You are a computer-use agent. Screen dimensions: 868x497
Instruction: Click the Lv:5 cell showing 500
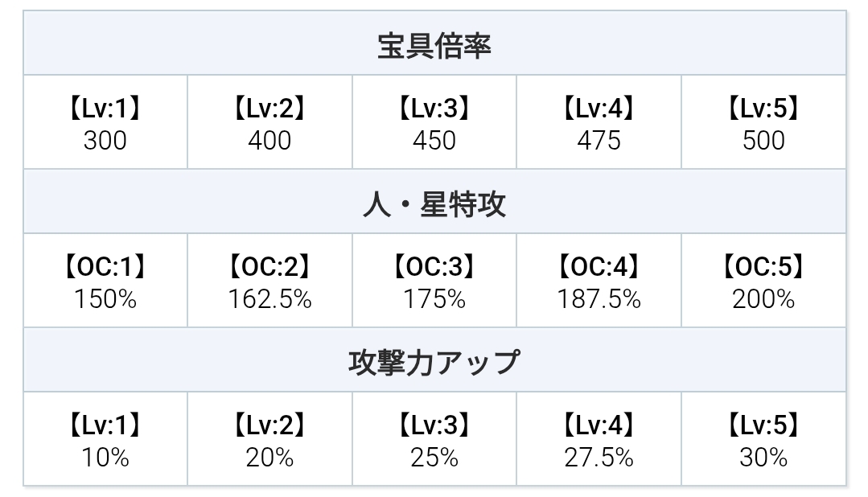[x=763, y=124]
